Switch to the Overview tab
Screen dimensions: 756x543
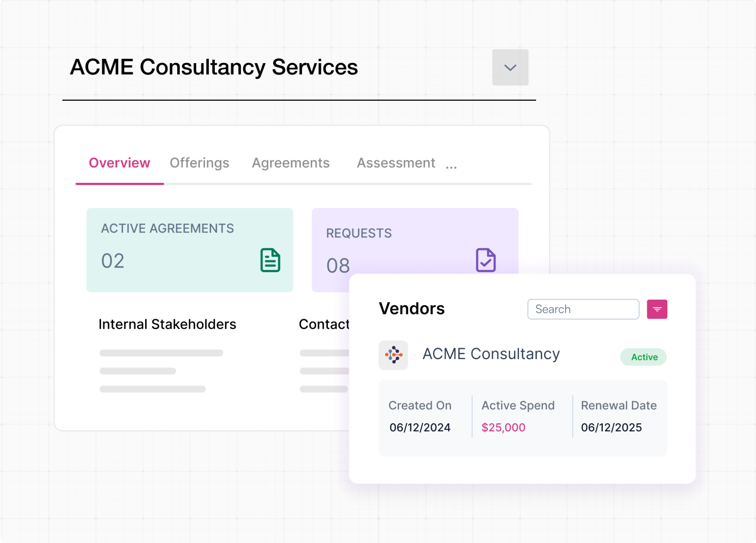point(119,163)
